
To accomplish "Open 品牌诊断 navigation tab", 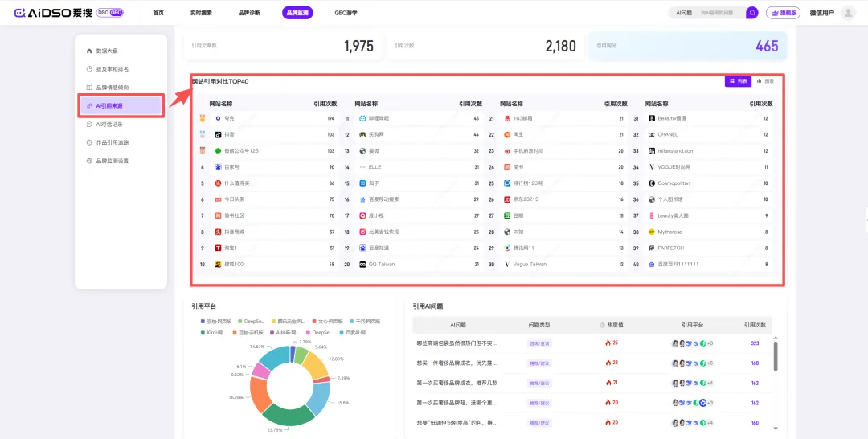I will pyautogui.click(x=249, y=13).
